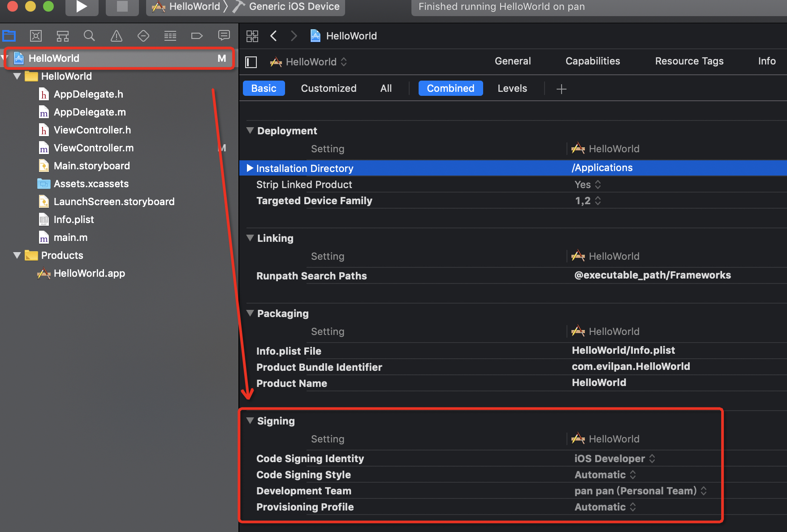787x532 pixels.
Task: Open LaunchScreen.storyboard
Action: pos(114,202)
